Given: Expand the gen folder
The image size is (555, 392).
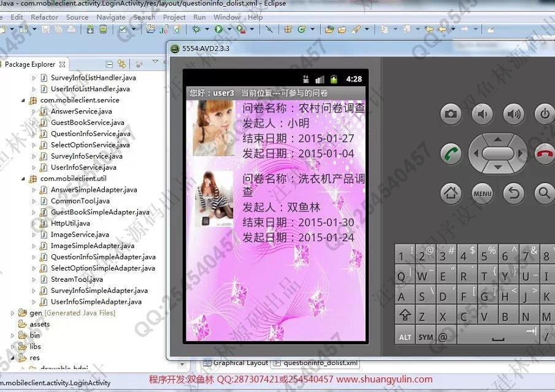Looking at the screenshot, I should point(13,313).
